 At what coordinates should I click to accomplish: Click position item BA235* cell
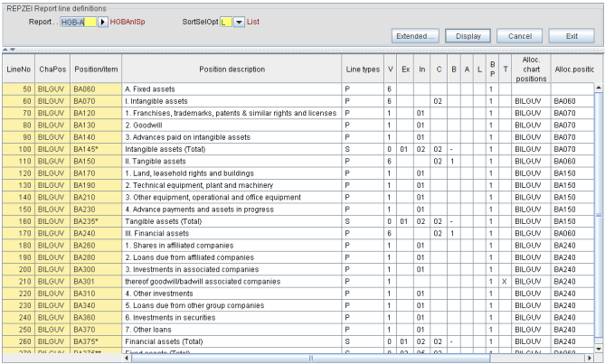(96, 221)
